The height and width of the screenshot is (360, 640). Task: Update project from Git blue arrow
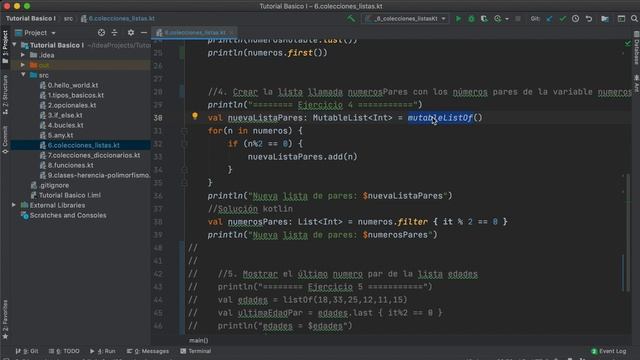pyautogui.click(x=549, y=19)
